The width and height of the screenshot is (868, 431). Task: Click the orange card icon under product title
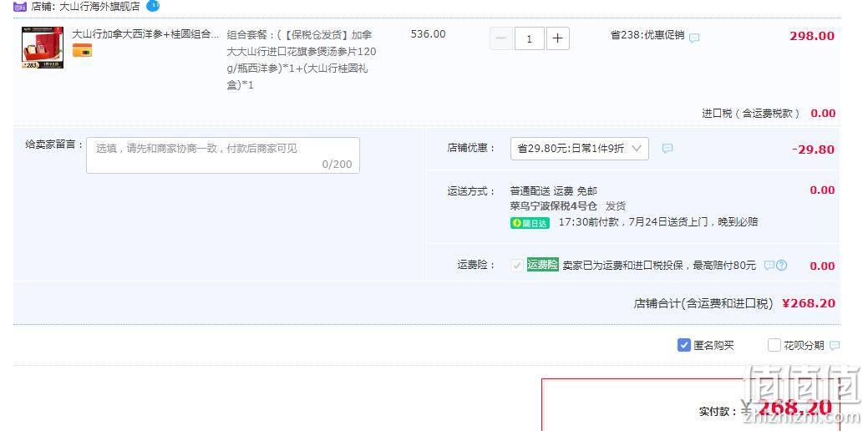pyautogui.click(x=82, y=51)
